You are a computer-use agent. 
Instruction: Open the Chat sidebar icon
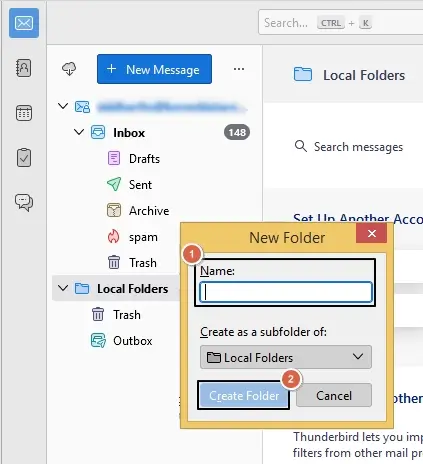point(24,202)
